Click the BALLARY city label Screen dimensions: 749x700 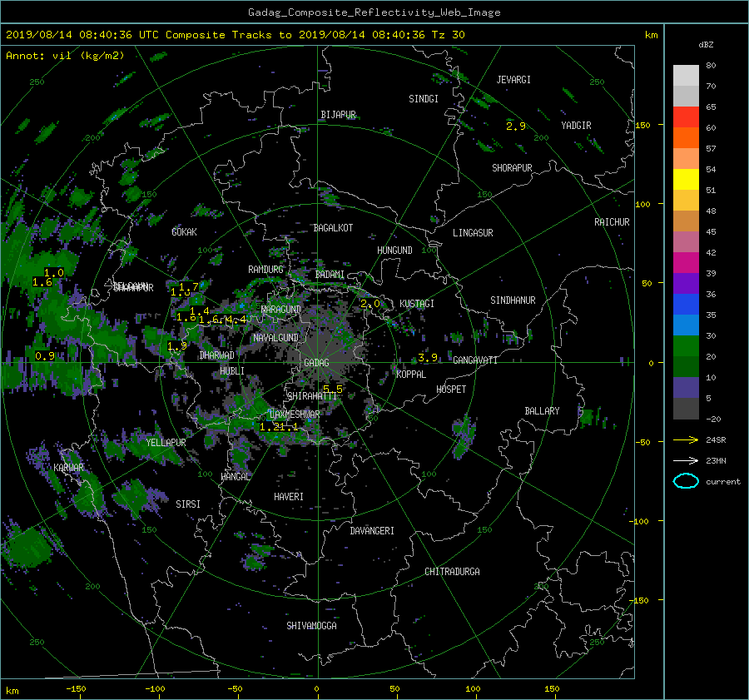click(x=542, y=411)
